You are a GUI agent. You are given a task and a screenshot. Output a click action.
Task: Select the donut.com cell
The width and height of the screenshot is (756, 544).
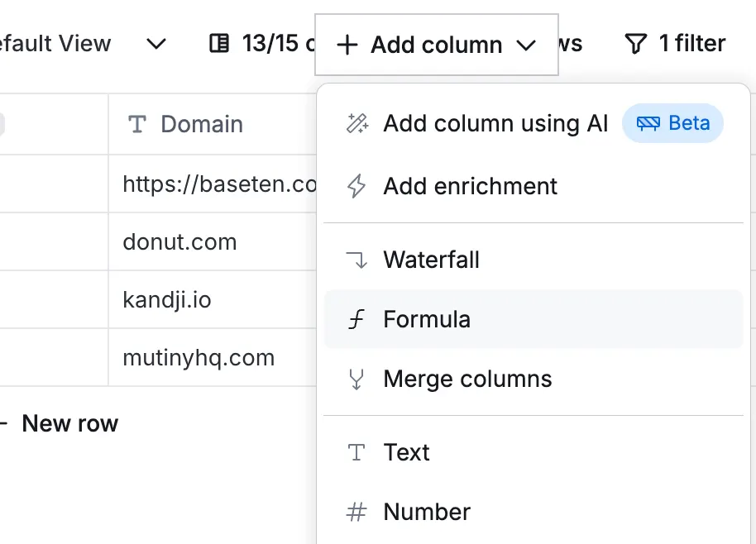click(213, 242)
